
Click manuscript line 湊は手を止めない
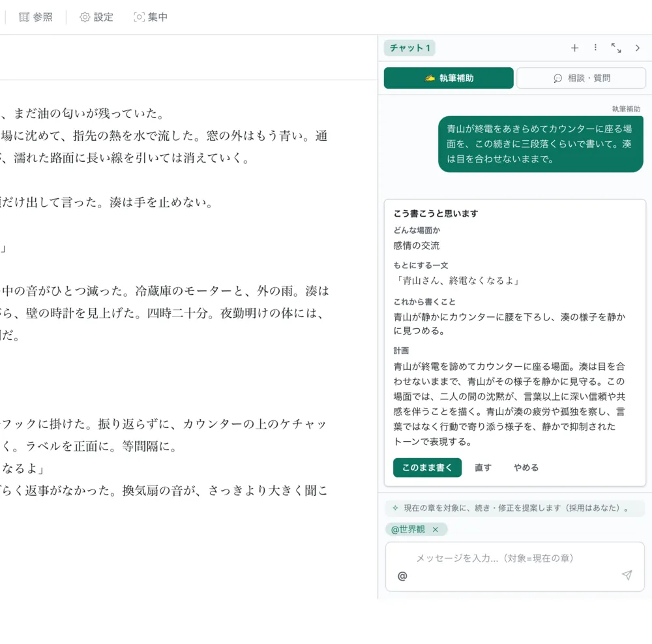click(162, 202)
